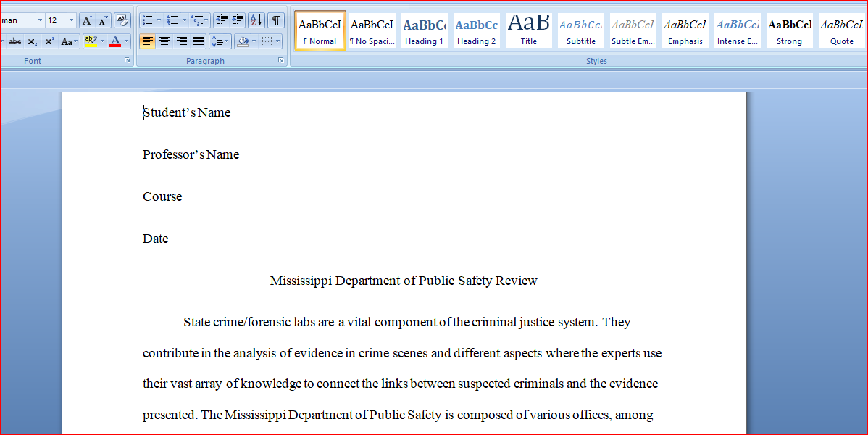Expand the Bullets dropdown arrow
The height and width of the screenshot is (435, 868).
[159, 20]
